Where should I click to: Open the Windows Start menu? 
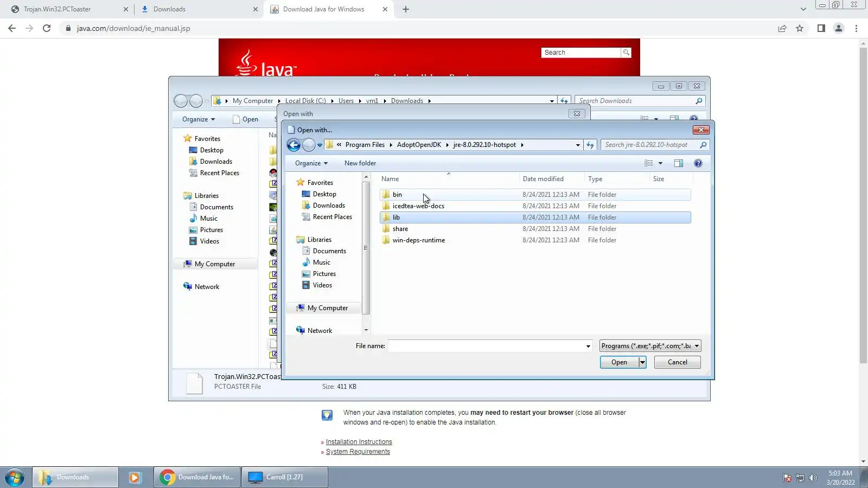coord(15,477)
